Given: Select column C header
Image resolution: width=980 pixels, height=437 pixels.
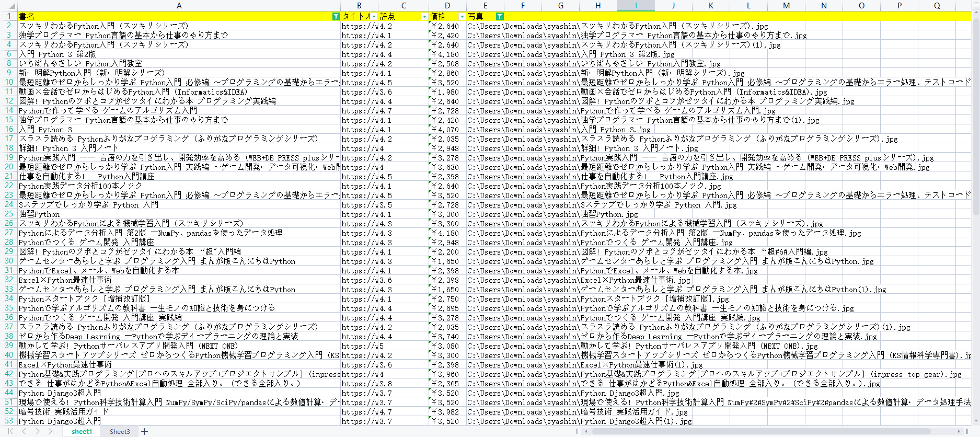Looking at the screenshot, I should [x=403, y=6].
